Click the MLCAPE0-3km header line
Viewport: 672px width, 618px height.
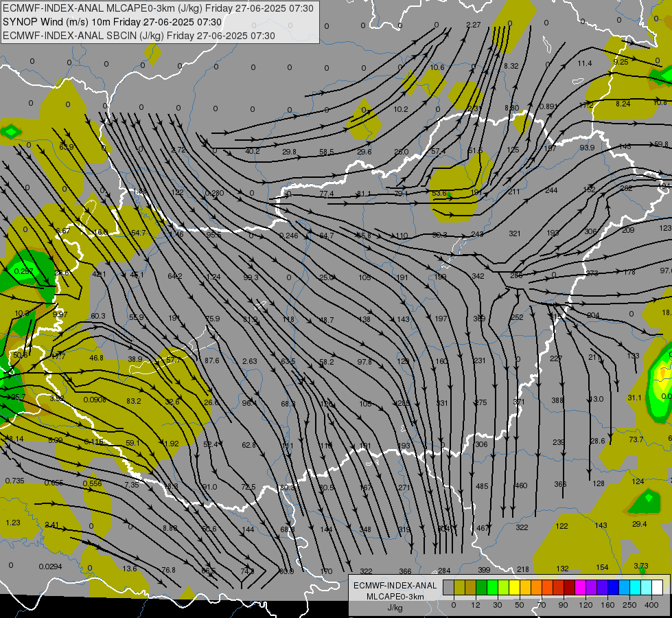click(158, 8)
